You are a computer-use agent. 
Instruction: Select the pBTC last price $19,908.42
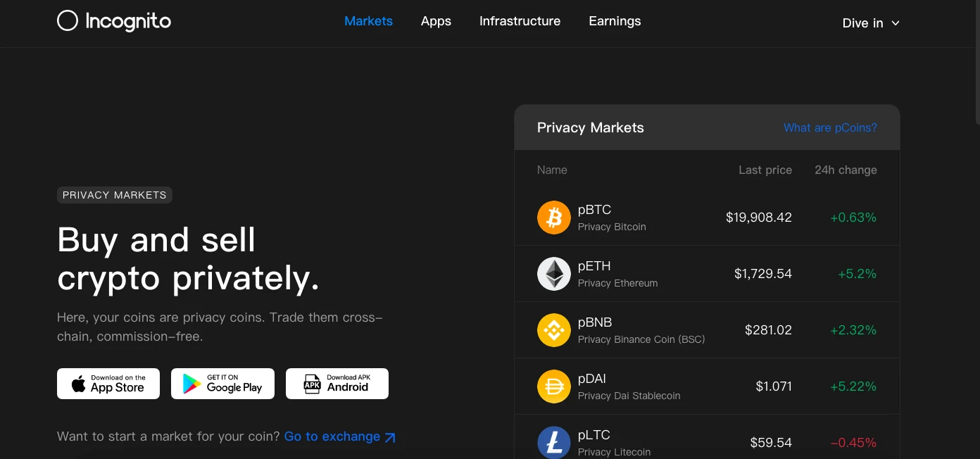(x=758, y=218)
